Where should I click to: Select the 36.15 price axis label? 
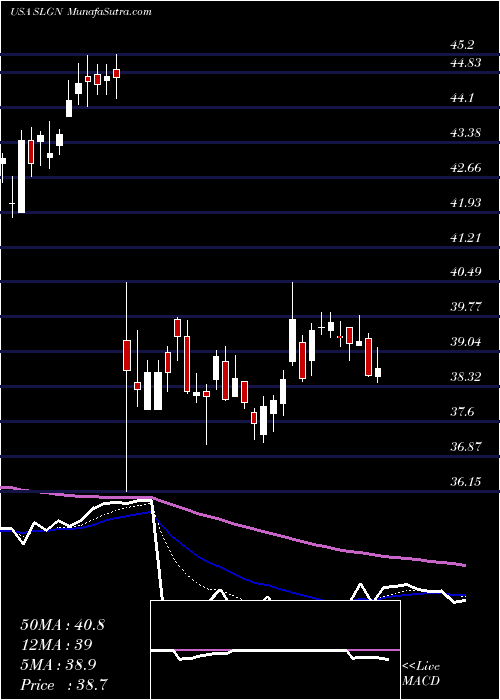click(466, 481)
